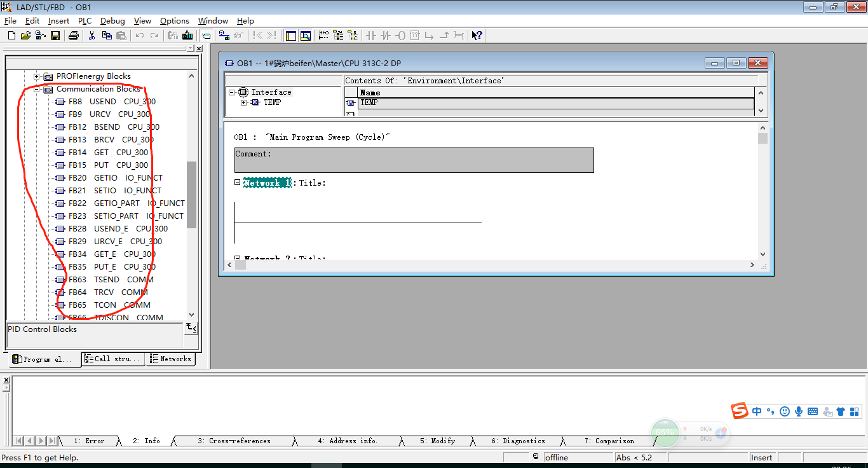Insert an output coil element
Screen dimensions: 868x468
click(x=400, y=36)
